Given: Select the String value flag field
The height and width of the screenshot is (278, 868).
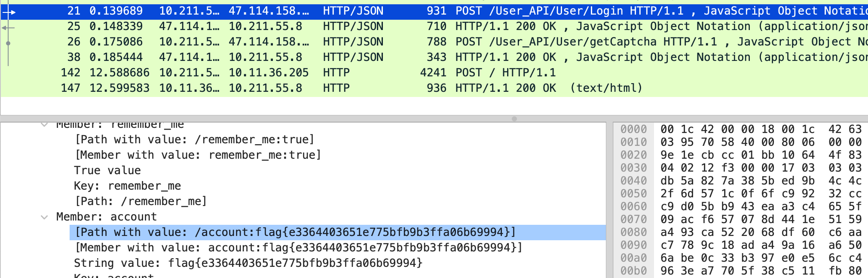Looking at the screenshot, I should pyautogui.click(x=248, y=263).
